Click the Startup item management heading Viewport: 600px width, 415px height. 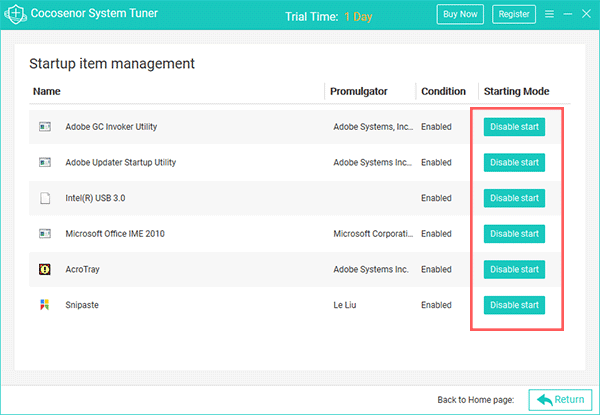tap(112, 63)
